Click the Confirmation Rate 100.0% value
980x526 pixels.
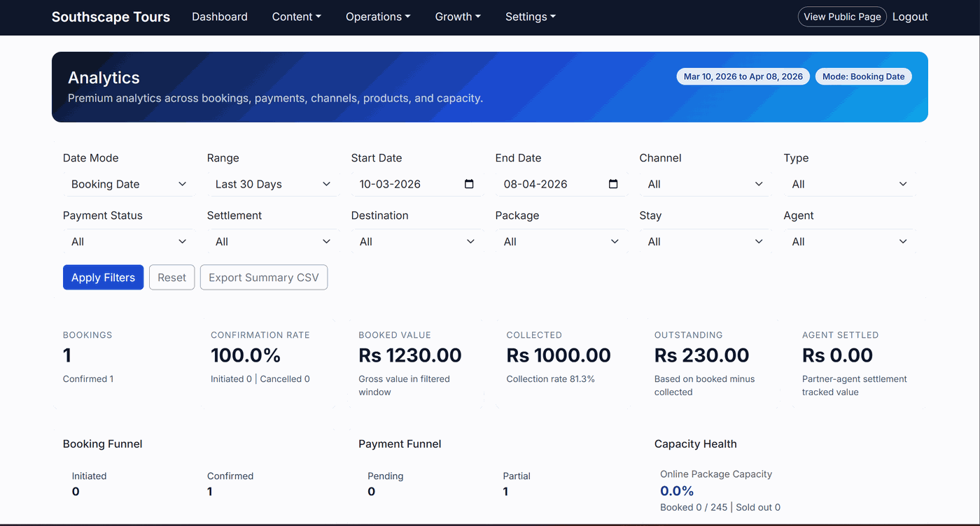tap(246, 355)
